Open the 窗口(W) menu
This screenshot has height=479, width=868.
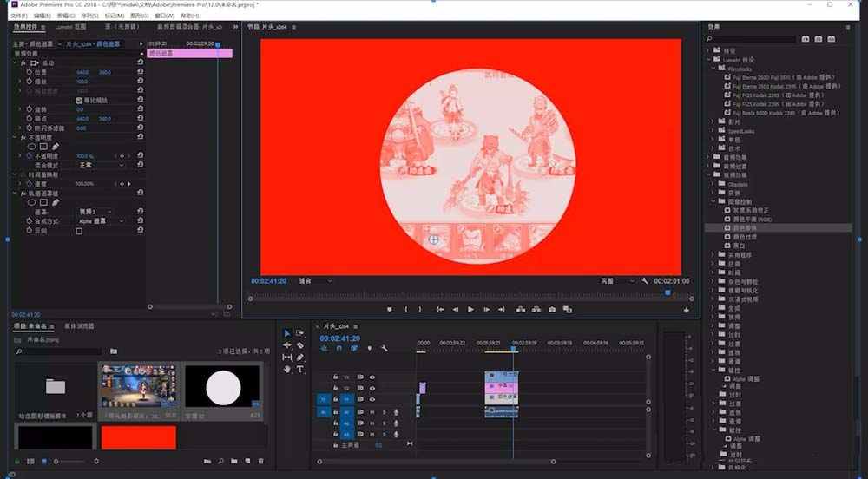point(164,16)
